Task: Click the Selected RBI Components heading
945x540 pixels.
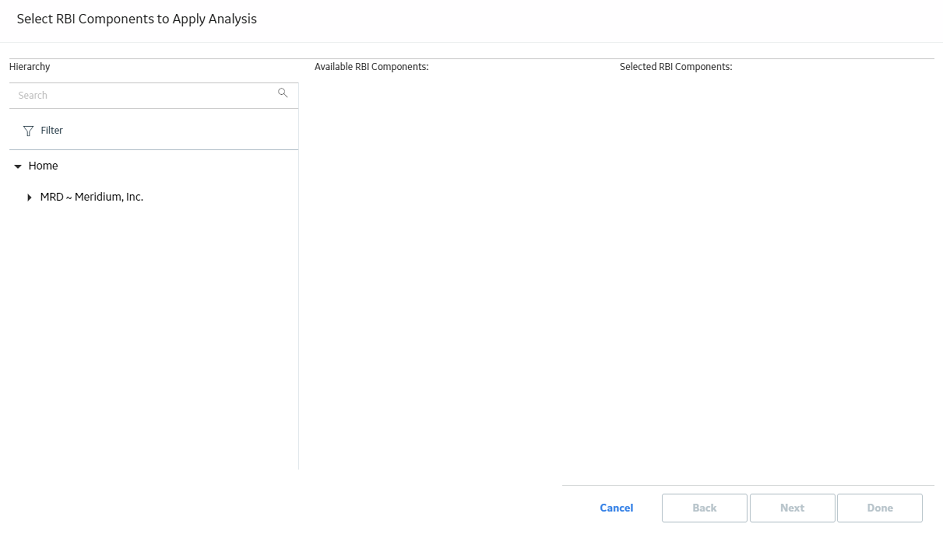Action: tap(676, 66)
